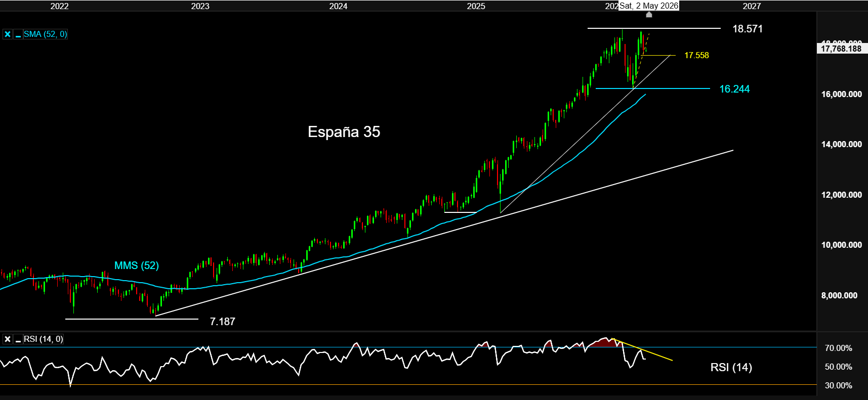Click 2027 on the time axis

click(x=752, y=6)
